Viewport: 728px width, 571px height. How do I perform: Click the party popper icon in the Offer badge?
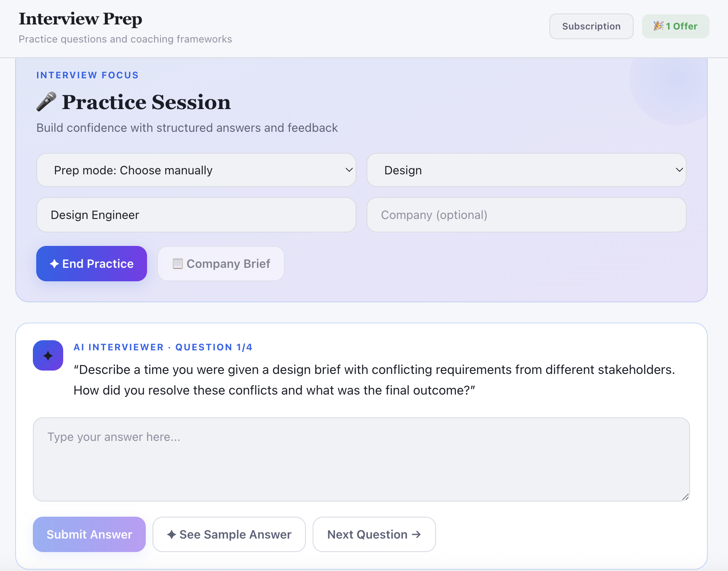(659, 26)
